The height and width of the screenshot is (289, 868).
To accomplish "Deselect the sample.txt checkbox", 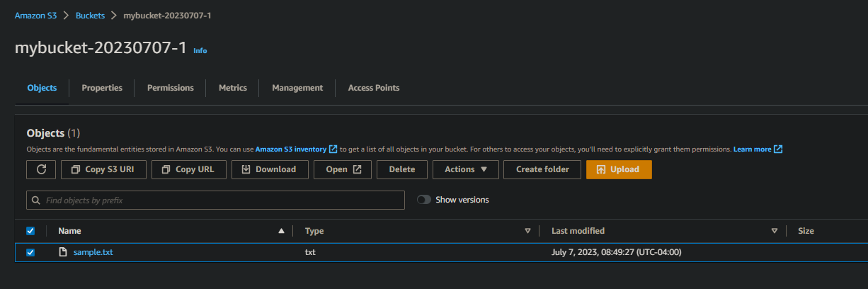I will click(x=30, y=253).
